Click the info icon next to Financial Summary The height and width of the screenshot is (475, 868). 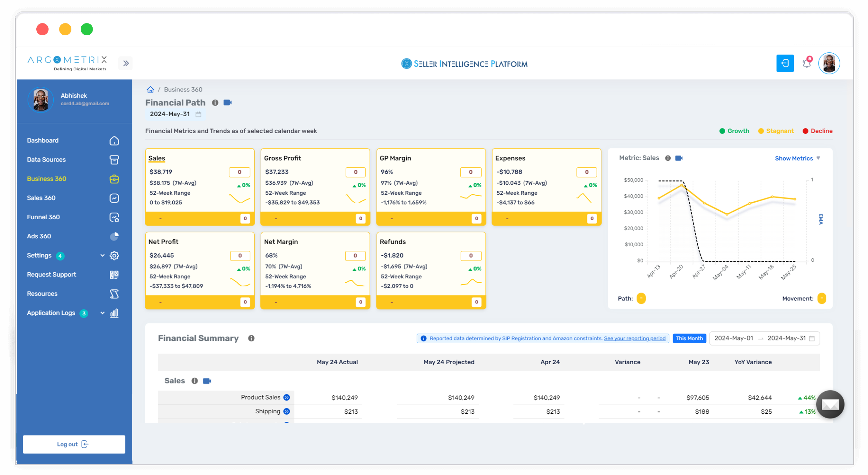[x=251, y=338]
